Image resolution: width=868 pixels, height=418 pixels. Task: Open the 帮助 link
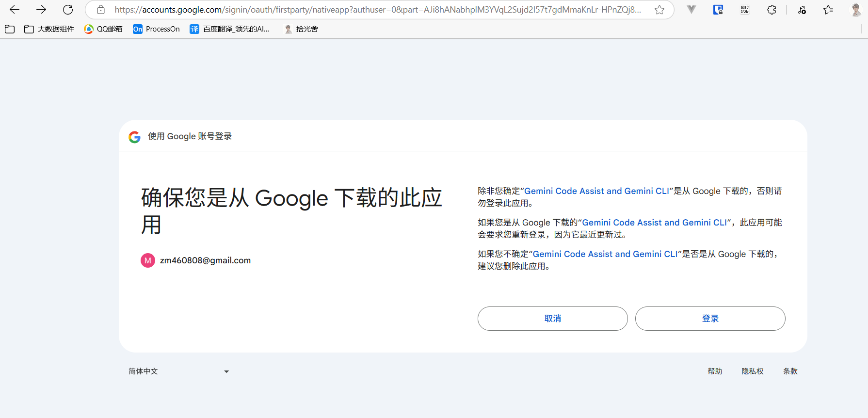715,371
